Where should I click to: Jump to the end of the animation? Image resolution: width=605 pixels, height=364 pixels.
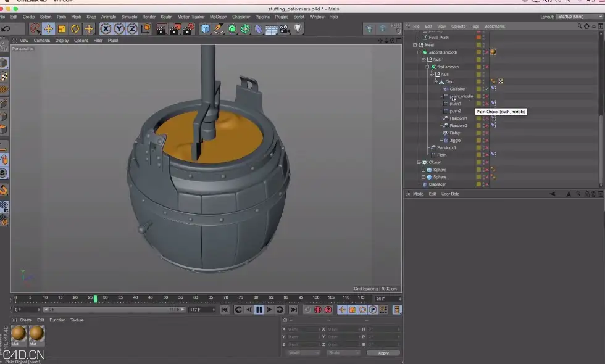coord(294,310)
